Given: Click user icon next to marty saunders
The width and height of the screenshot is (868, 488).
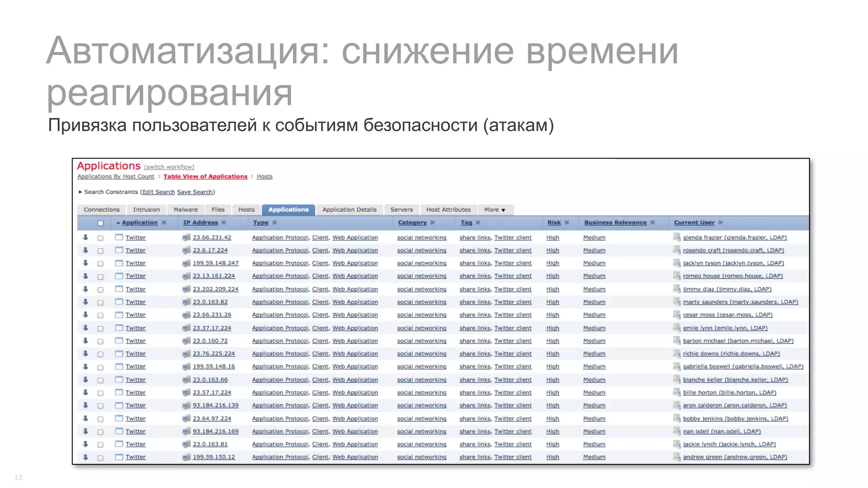Looking at the screenshot, I should [677, 302].
